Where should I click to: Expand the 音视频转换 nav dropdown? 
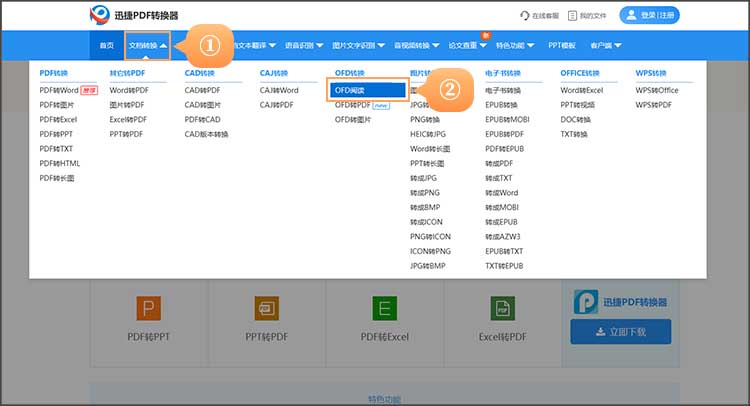(417, 45)
